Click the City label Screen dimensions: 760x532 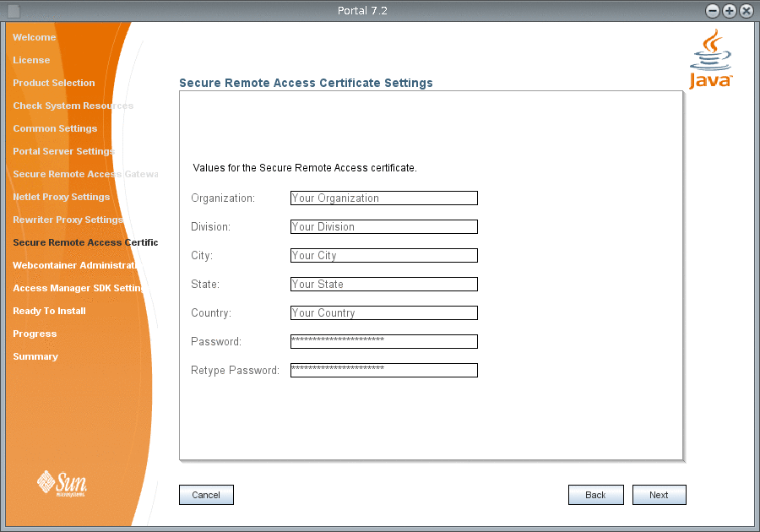202,255
